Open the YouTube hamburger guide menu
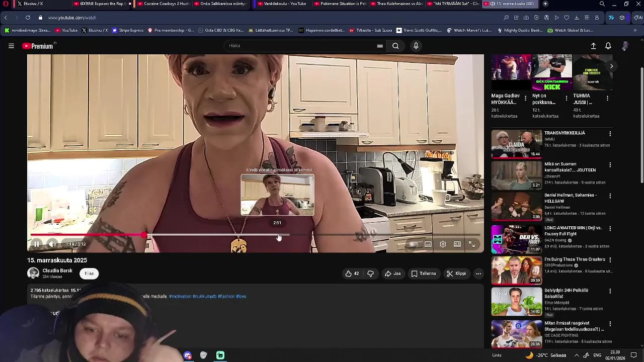 (x=11, y=46)
